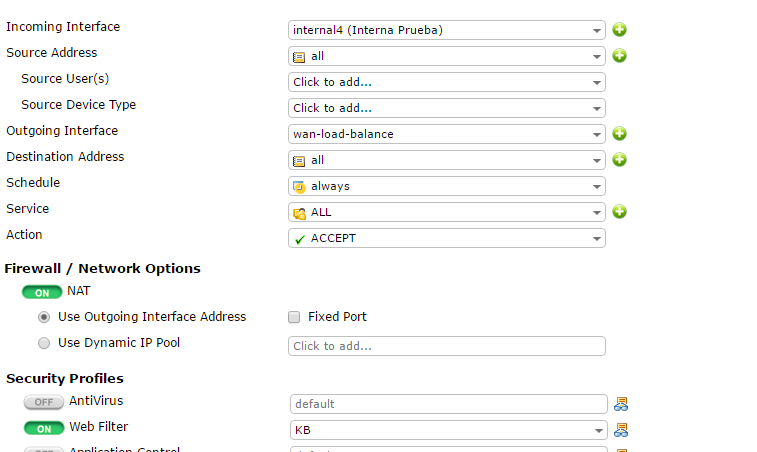Add Destination Address using green plus
The width and height of the screenshot is (757, 452).
click(x=619, y=160)
